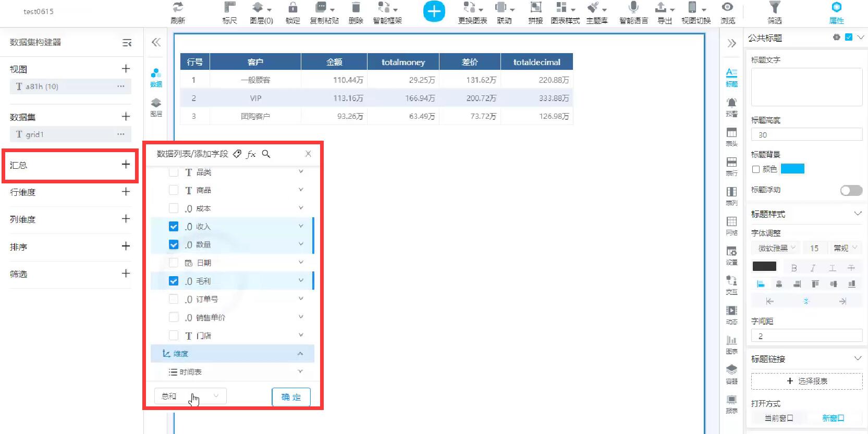Expand the 时间表 dimension row
Image resolution: width=868 pixels, height=434 pixels.
[x=300, y=371]
